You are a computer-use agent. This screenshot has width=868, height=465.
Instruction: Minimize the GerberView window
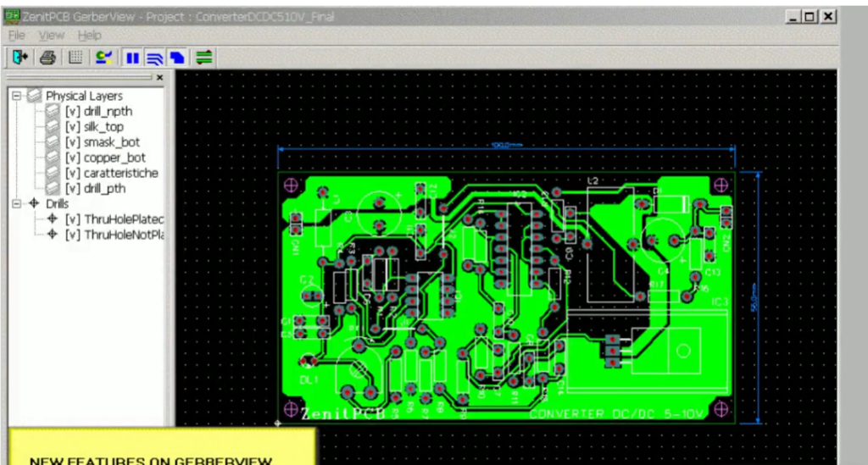point(793,17)
